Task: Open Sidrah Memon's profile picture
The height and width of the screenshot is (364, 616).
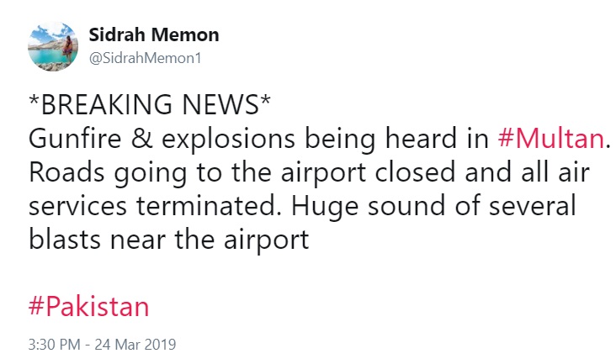Action: pos(53,47)
